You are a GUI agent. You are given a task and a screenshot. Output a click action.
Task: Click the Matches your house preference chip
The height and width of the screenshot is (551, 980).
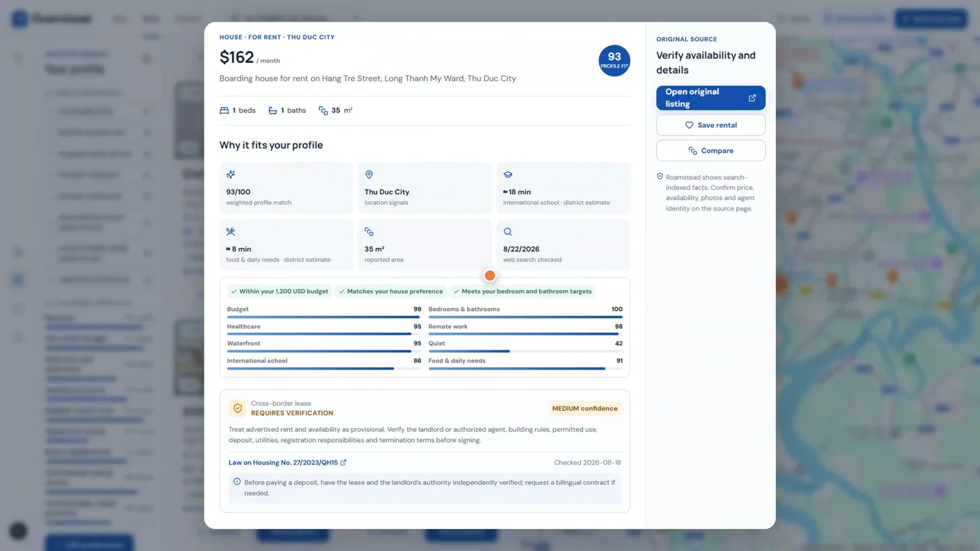[391, 291]
